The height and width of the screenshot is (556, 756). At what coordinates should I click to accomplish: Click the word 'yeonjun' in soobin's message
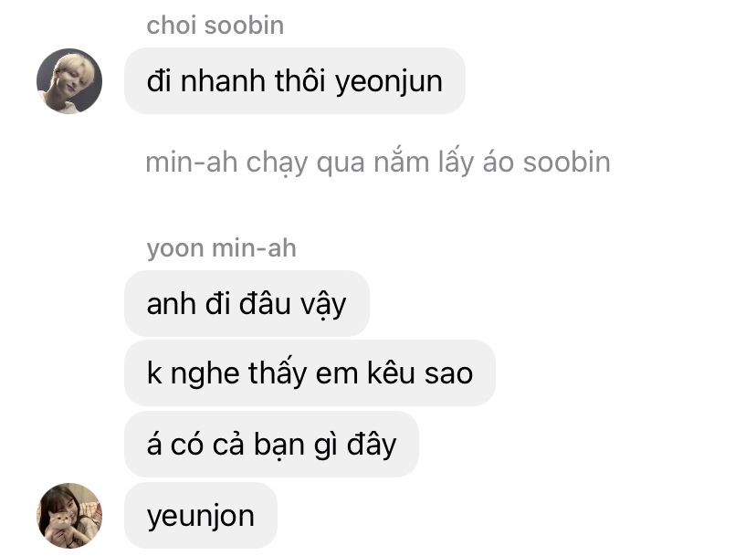(x=389, y=82)
